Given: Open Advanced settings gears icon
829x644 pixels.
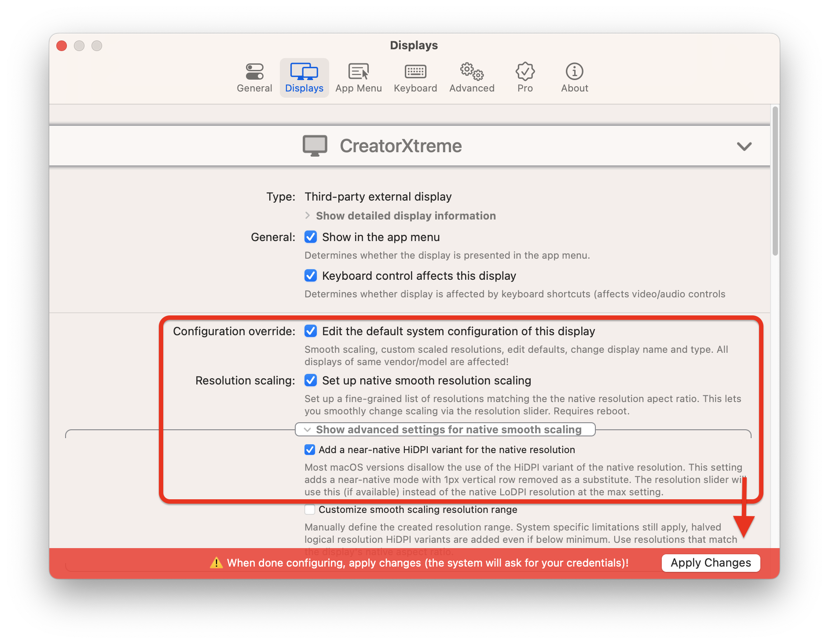Looking at the screenshot, I should [472, 71].
